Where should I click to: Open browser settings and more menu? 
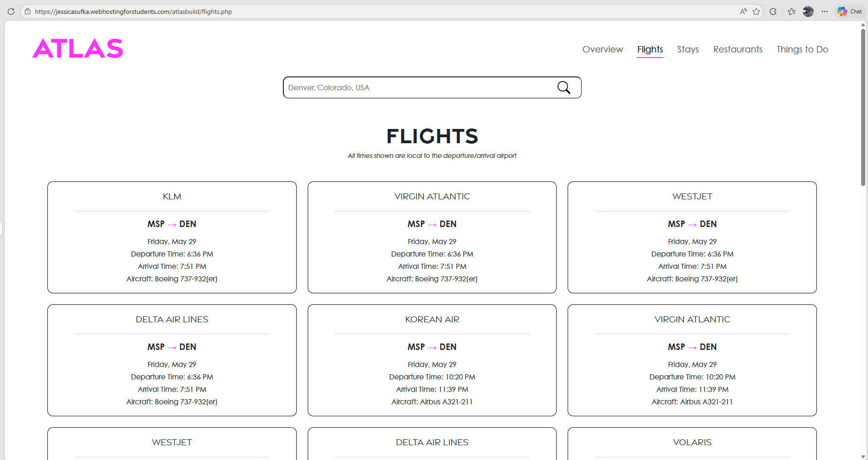[825, 12]
